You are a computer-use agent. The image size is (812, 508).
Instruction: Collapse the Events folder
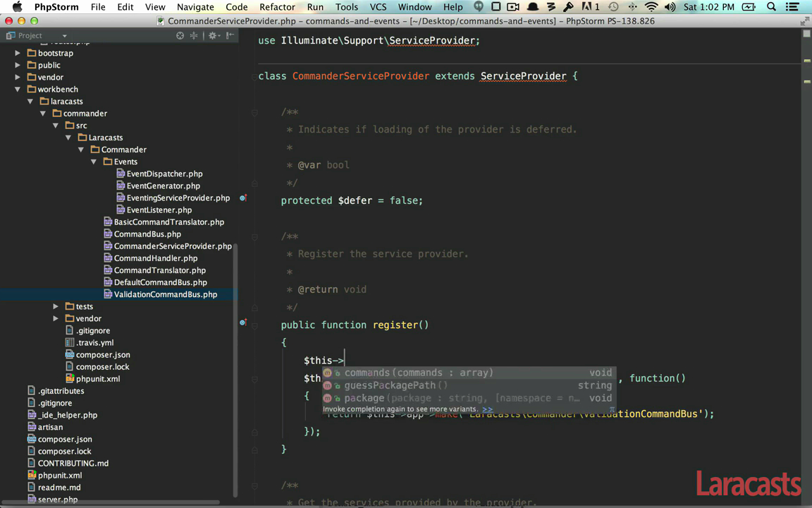click(x=94, y=162)
